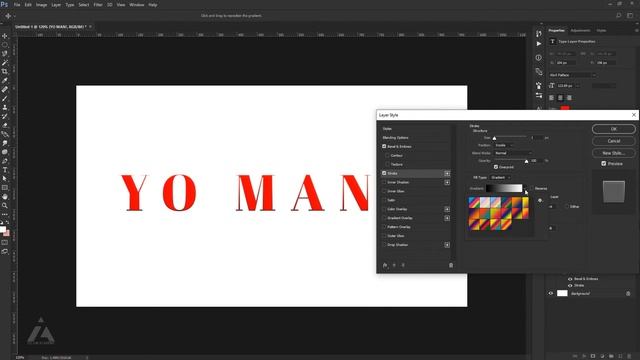The height and width of the screenshot is (360, 640).
Task: Click Cancel in the Layer Style dialog
Action: click(x=613, y=141)
